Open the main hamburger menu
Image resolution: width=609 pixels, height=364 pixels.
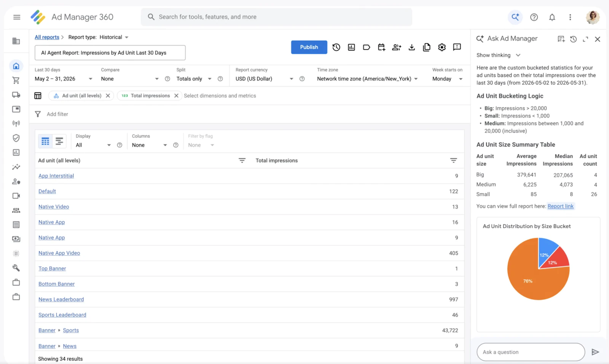coord(17,17)
